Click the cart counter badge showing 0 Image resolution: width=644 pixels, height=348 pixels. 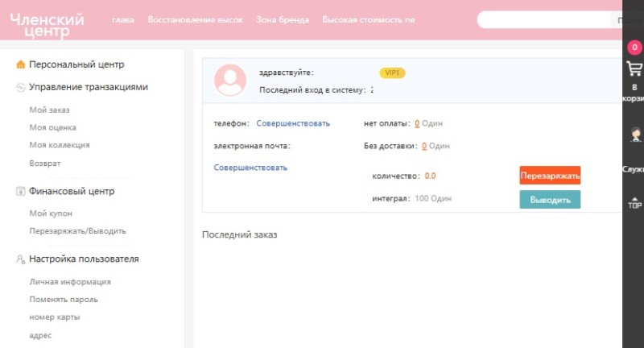(x=634, y=48)
